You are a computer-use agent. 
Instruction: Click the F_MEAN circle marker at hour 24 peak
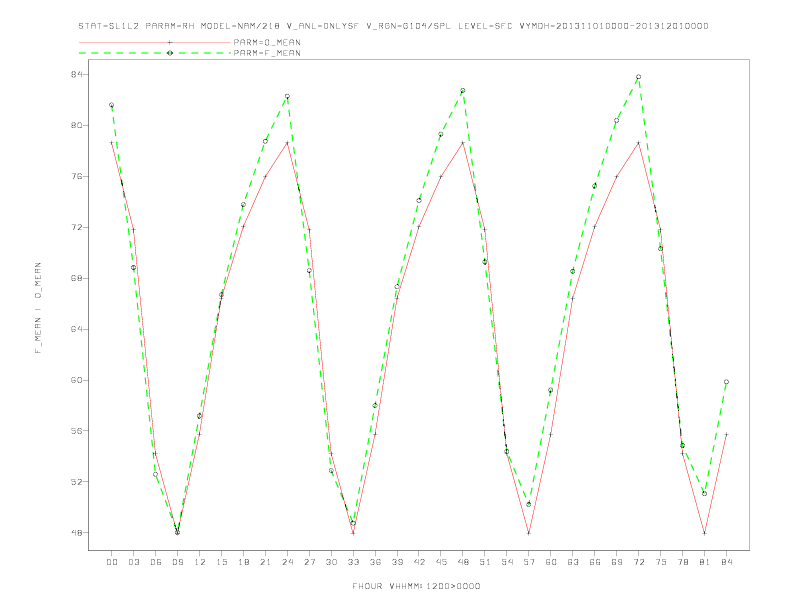tap(287, 96)
